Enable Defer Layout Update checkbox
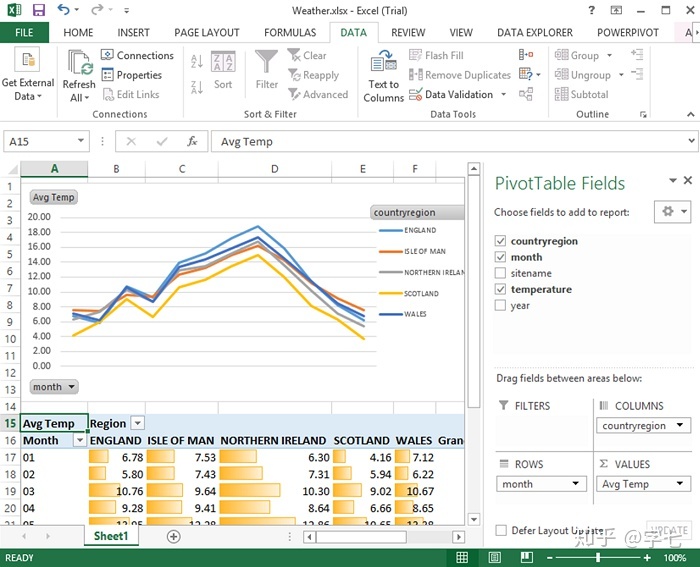700x567 pixels. pyautogui.click(x=501, y=530)
